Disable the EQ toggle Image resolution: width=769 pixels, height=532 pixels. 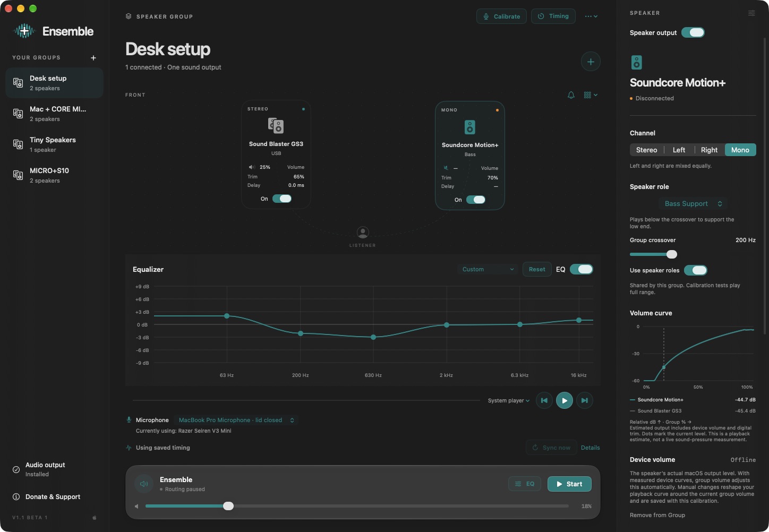pyautogui.click(x=582, y=269)
